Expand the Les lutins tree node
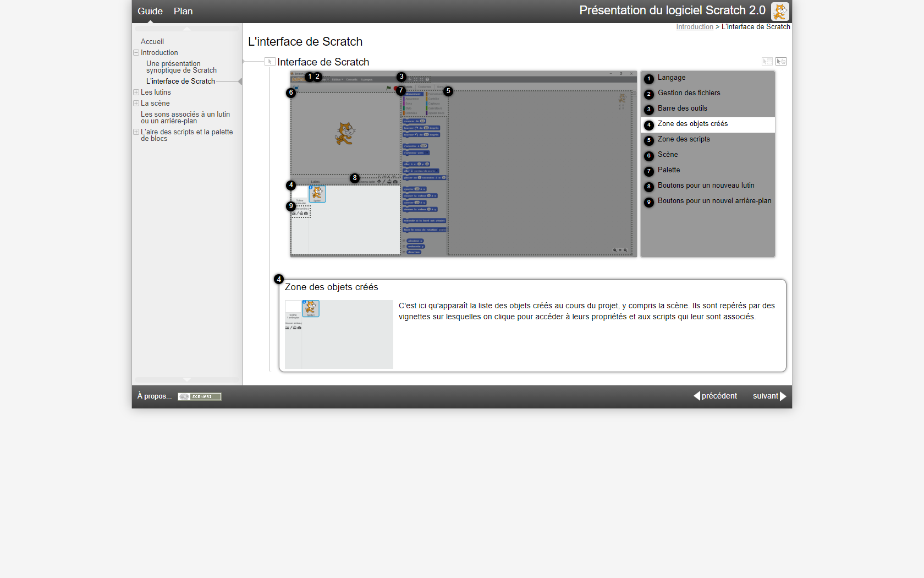Viewport: 924px width, 578px height. (x=136, y=92)
